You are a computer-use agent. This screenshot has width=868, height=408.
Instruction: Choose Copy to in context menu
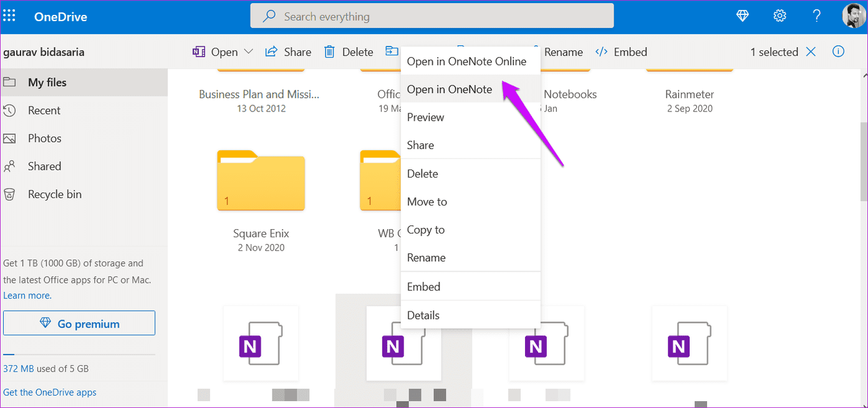(x=470, y=230)
